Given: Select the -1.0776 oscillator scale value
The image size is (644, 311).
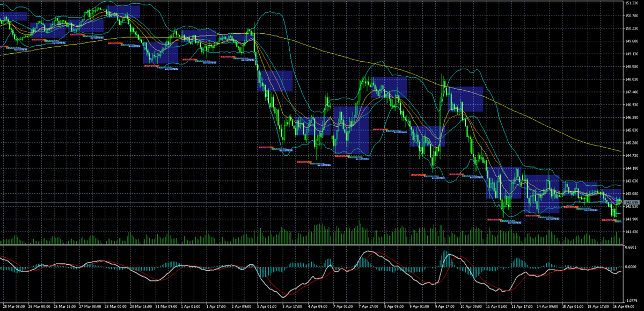Looking at the screenshot, I should (631, 300).
